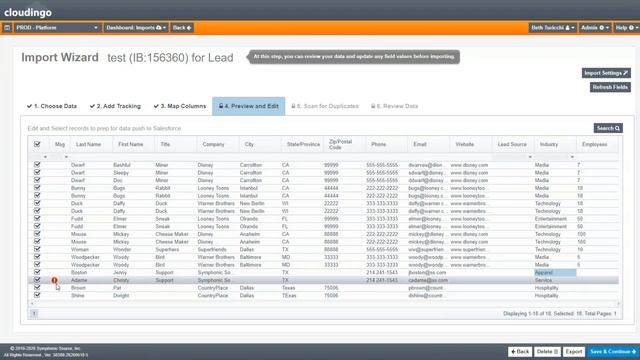Click the Lead Source column header
The image size is (640, 360).
click(x=512, y=144)
